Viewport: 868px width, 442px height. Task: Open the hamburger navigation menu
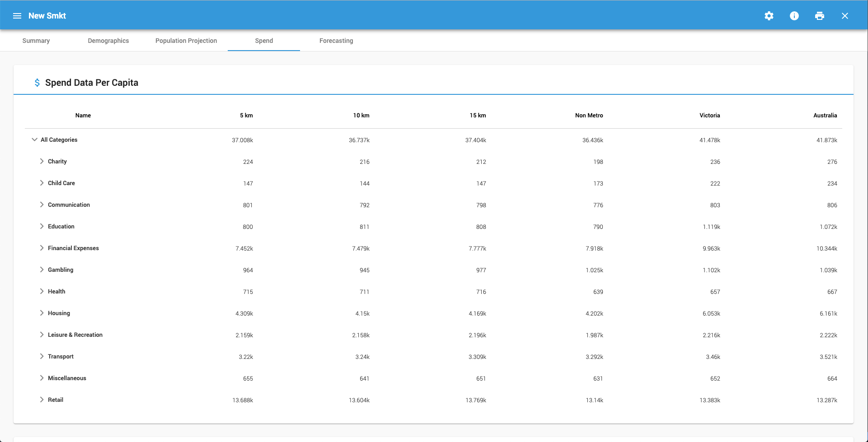point(17,16)
